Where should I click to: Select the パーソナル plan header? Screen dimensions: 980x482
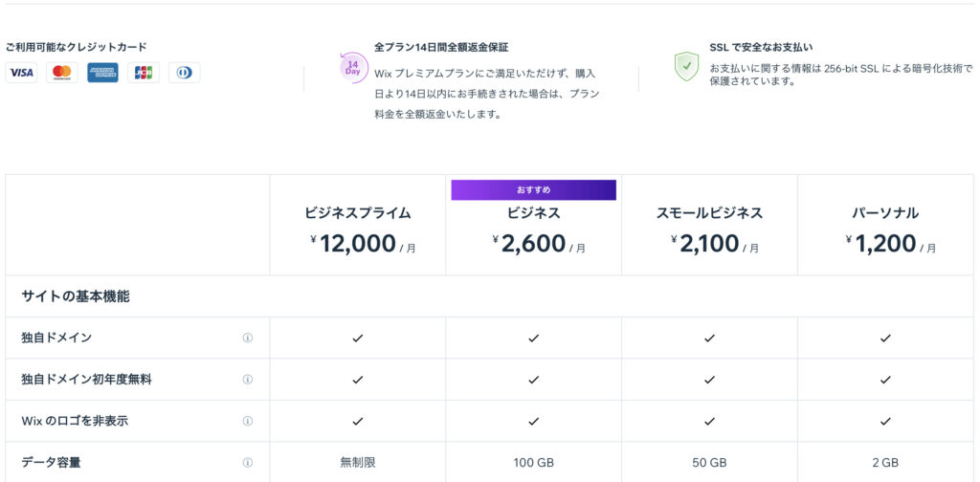(x=885, y=226)
